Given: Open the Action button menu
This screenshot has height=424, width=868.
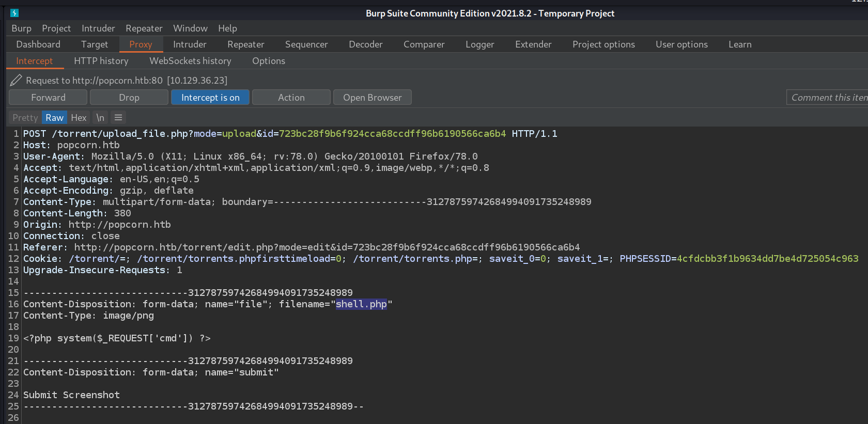Looking at the screenshot, I should pyautogui.click(x=291, y=98).
